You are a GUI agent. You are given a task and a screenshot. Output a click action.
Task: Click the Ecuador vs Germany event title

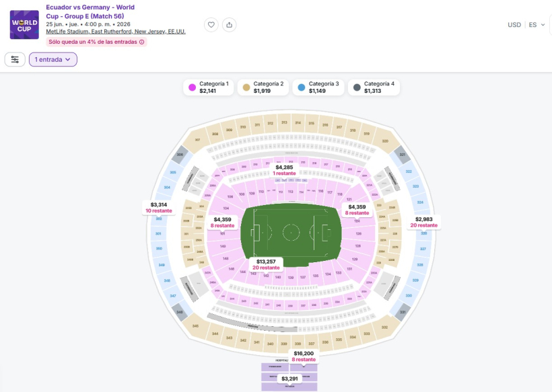90,11
